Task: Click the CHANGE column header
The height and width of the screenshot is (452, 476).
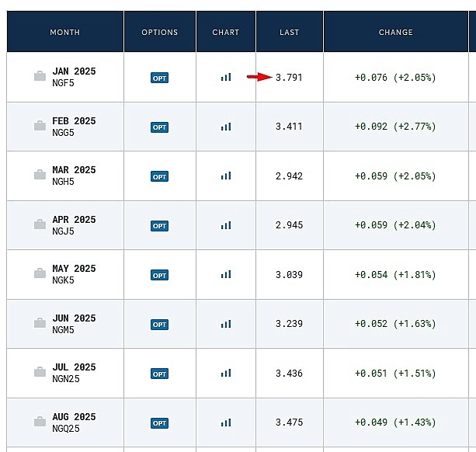Action: 395,32
